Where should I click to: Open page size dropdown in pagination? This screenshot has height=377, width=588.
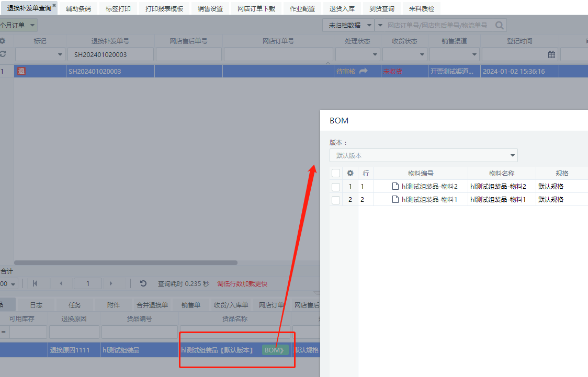coord(8,284)
